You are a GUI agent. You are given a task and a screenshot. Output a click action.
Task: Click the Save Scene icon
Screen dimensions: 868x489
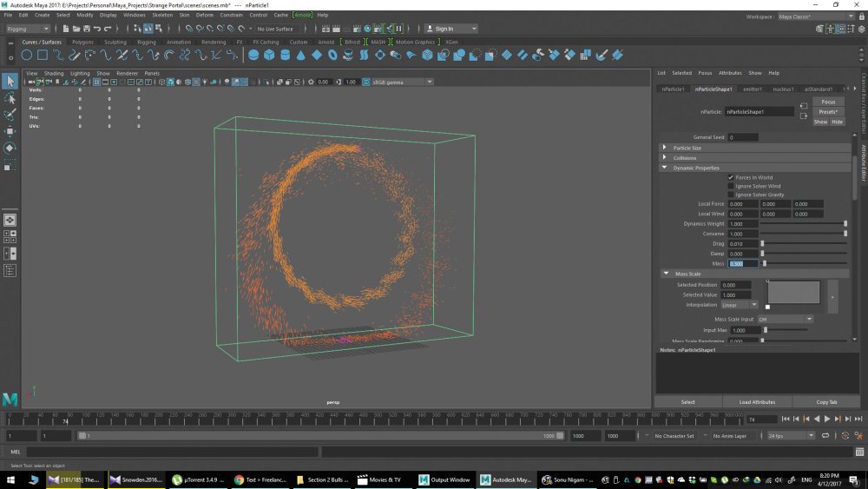[x=86, y=29]
